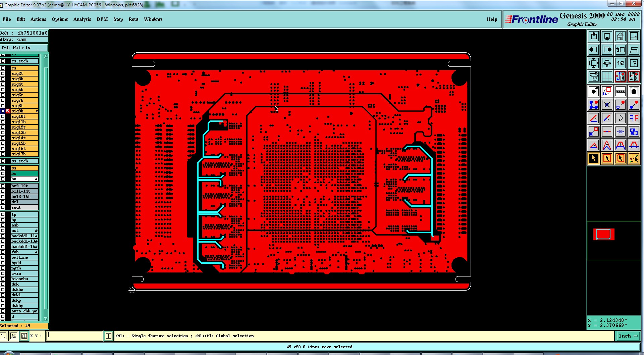Toggle display checkbox for layer sig2t
644x355 pixels.
pyautogui.click(x=3, y=73)
